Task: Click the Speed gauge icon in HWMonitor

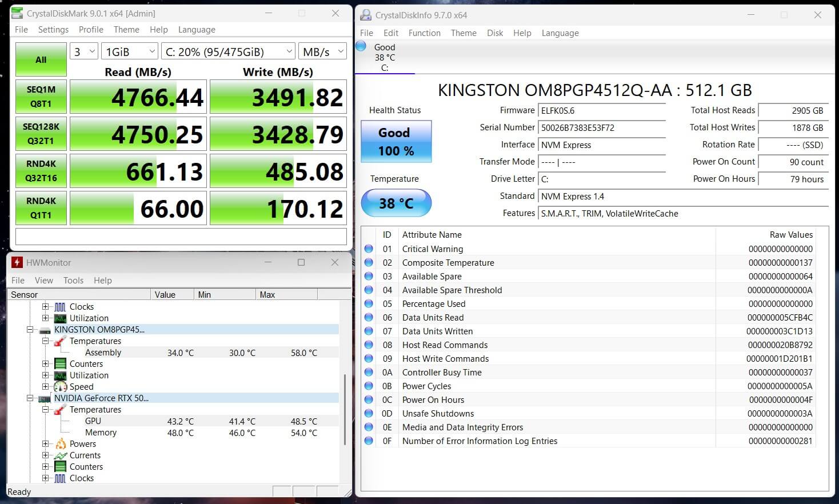Action: 61,386
